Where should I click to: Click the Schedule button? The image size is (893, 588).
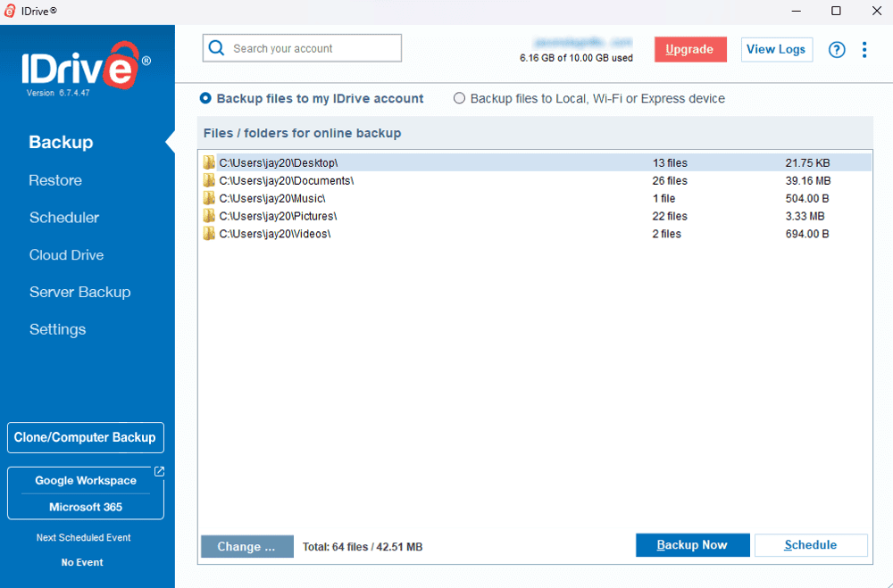click(811, 545)
